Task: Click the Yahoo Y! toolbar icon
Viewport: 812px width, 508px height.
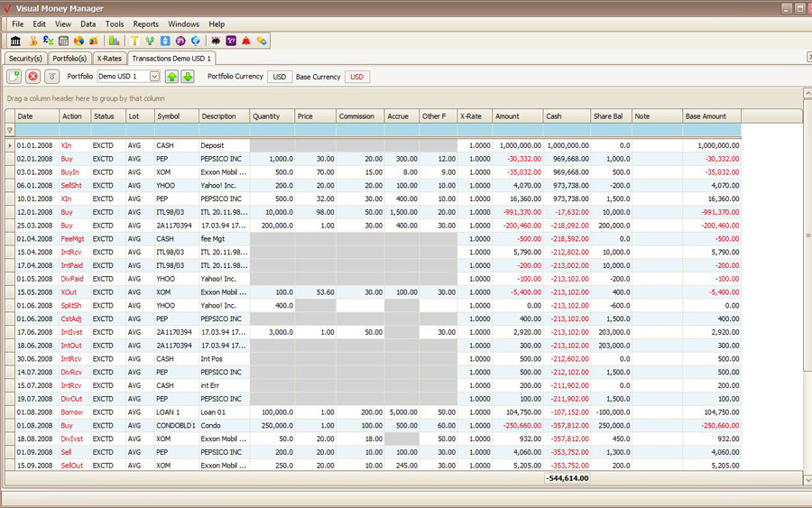Action: [x=231, y=41]
